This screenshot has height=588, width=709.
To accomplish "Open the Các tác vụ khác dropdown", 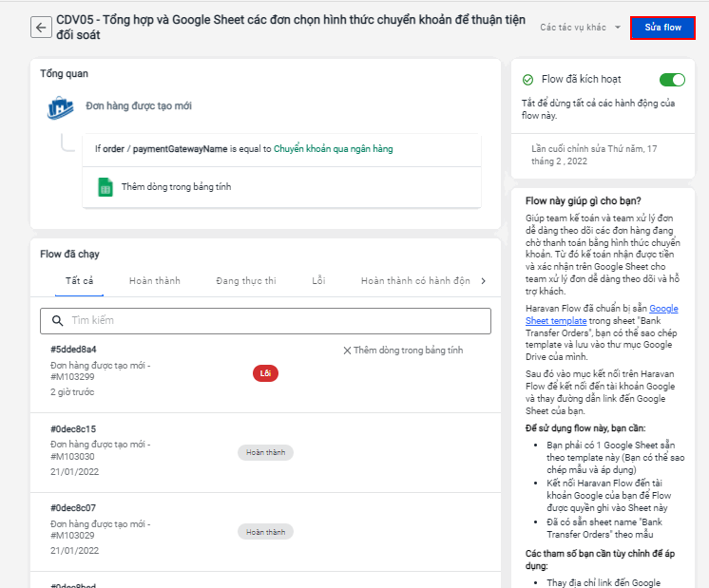I will [x=580, y=28].
